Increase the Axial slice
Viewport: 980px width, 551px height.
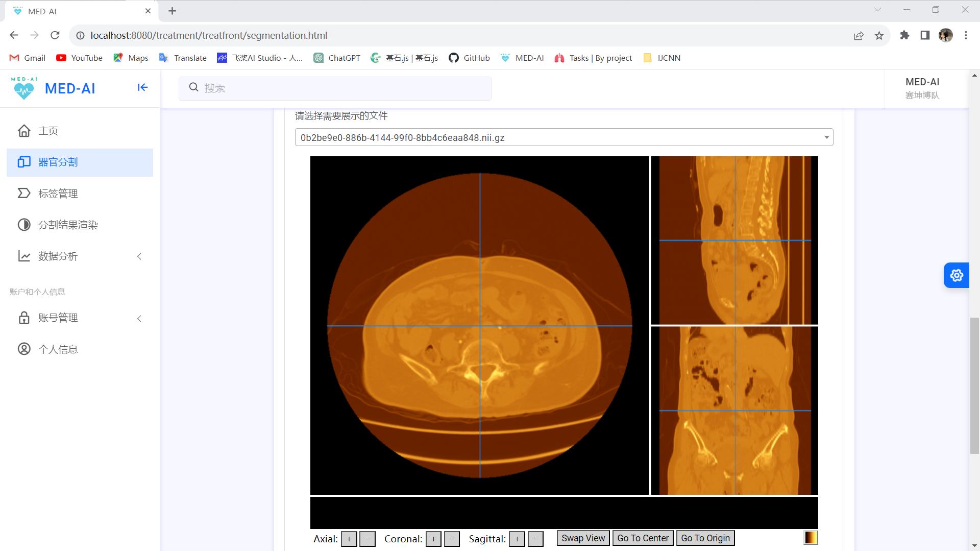[349, 539]
